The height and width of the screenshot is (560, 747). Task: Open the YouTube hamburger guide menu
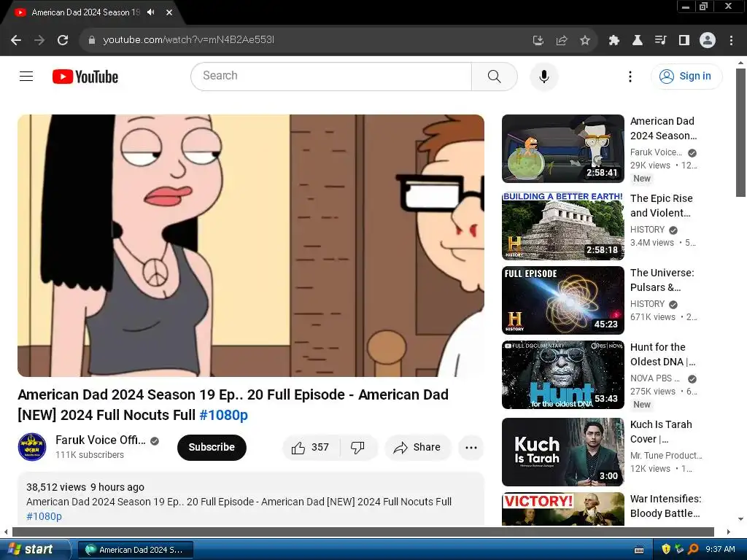tap(26, 76)
